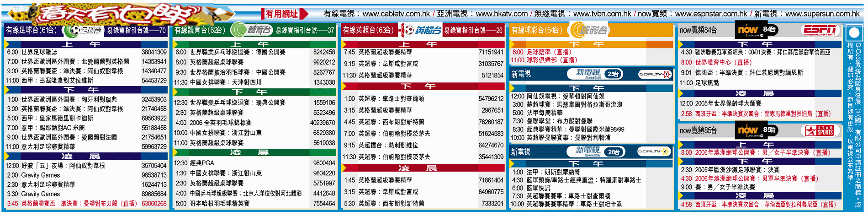The height and width of the screenshot is (216, 868).
Task: Click the 12:00 好波「五」夜場 row
Action: pos(87,166)
